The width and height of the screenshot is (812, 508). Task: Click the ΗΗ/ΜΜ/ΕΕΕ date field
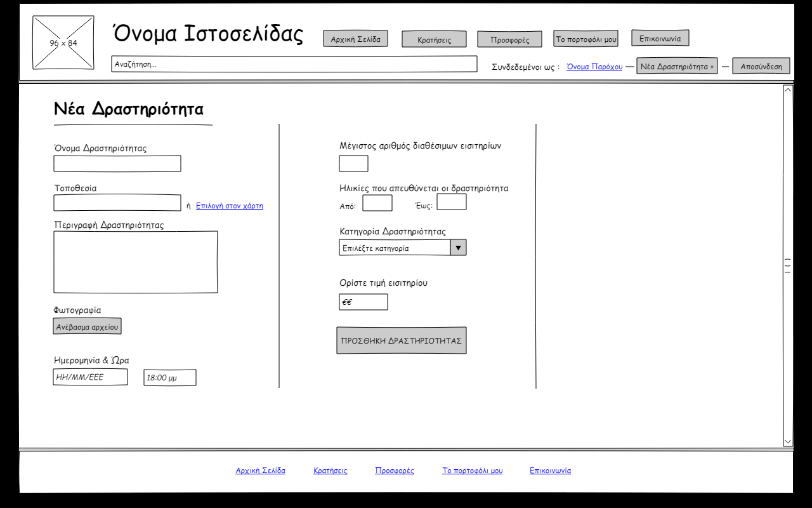point(90,377)
